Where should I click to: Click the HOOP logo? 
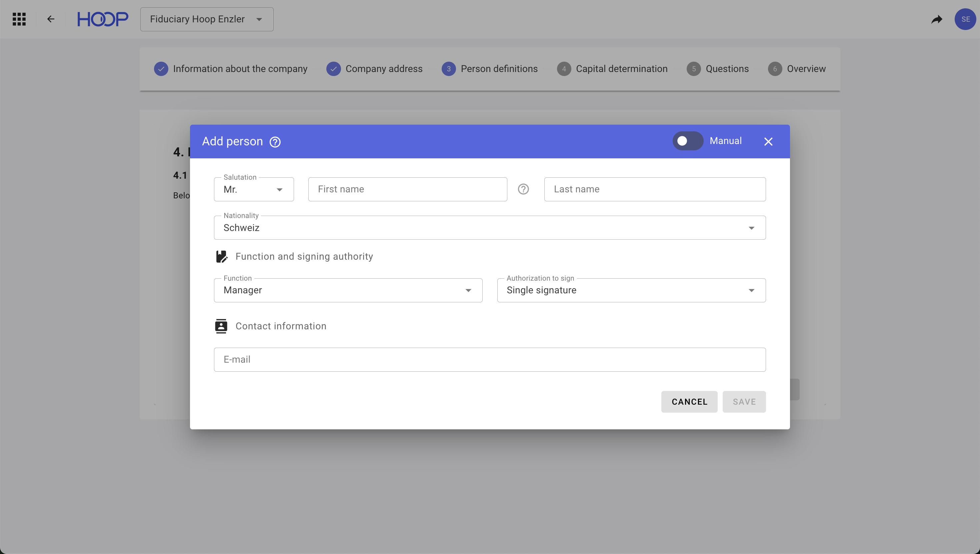(x=103, y=19)
